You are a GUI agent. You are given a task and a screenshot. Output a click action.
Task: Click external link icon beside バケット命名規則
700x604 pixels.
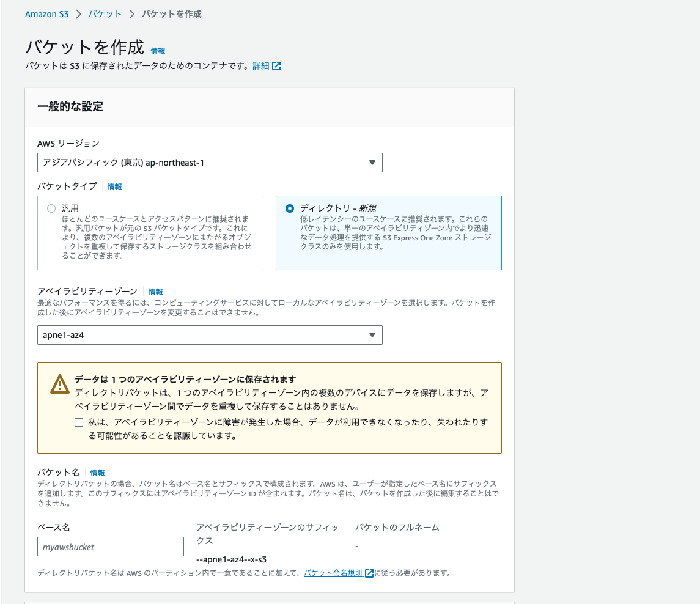tap(369, 573)
